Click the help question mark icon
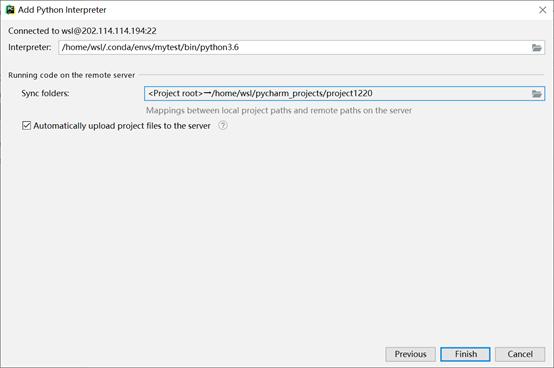The height and width of the screenshot is (368, 554). tap(223, 125)
